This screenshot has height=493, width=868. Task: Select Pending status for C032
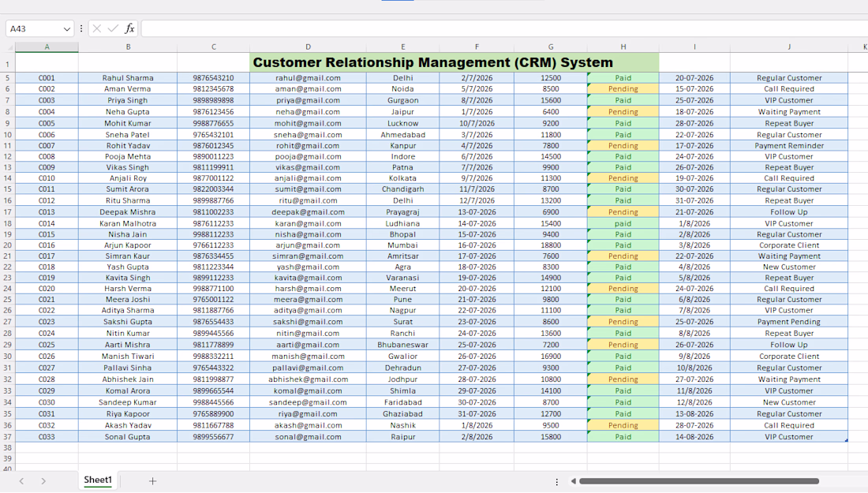click(x=623, y=425)
